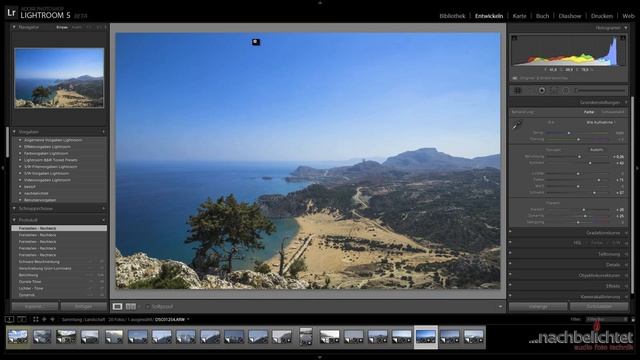Click the second window display icon
The image size is (640, 360).
[x=22, y=319]
